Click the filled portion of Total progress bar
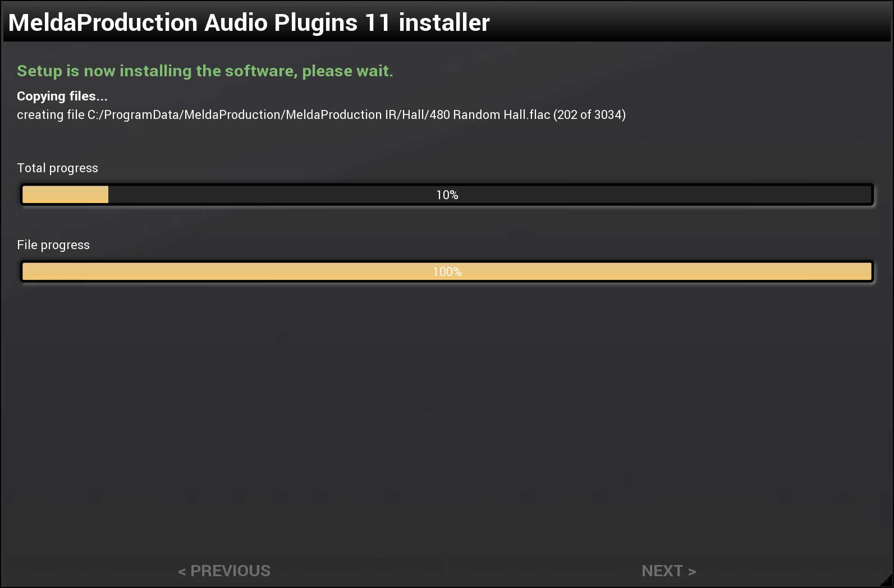 65,195
